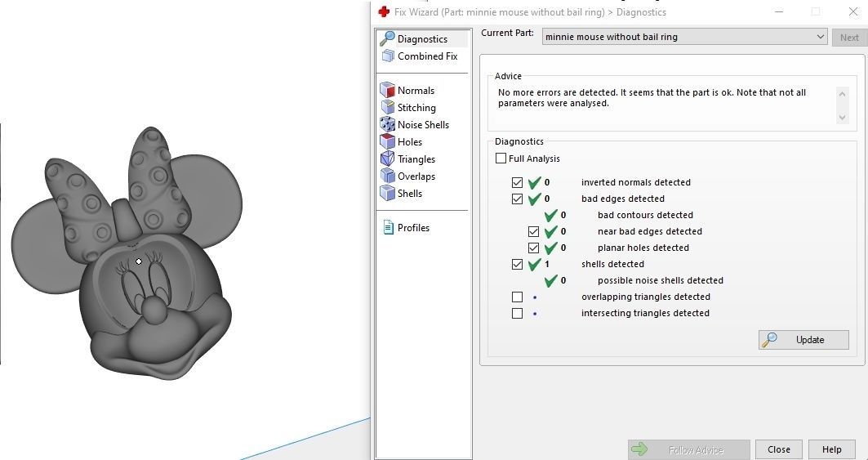868x460 pixels.
Task: Open the Diagnostics page label
Action: tap(422, 39)
